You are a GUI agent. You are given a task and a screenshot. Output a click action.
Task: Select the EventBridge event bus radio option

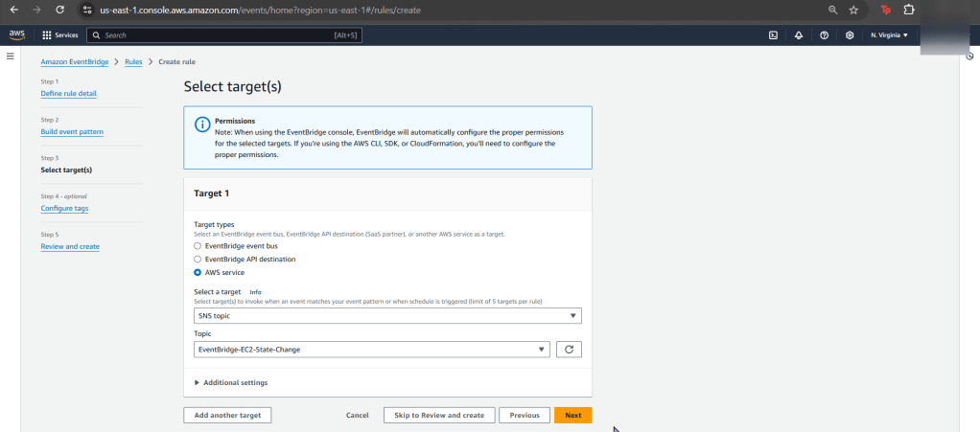(198, 246)
